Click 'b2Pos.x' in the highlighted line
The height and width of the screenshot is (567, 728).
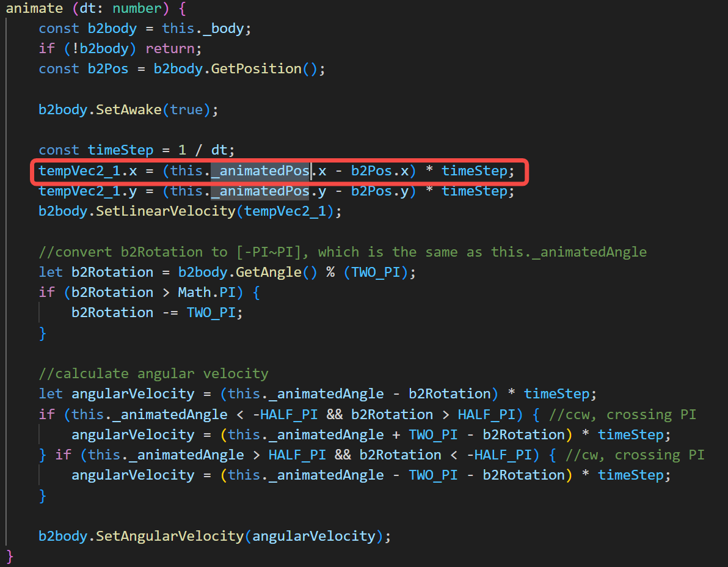(x=380, y=171)
